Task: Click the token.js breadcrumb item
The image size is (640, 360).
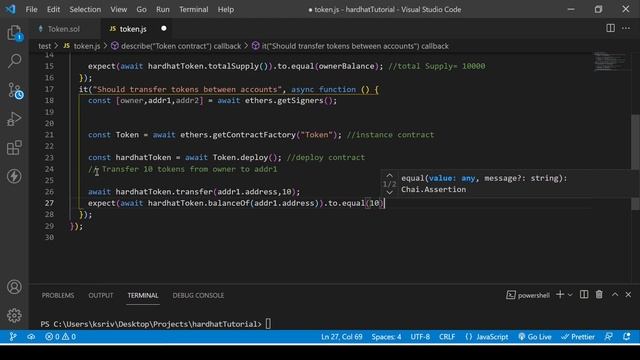Action: coord(82,46)
